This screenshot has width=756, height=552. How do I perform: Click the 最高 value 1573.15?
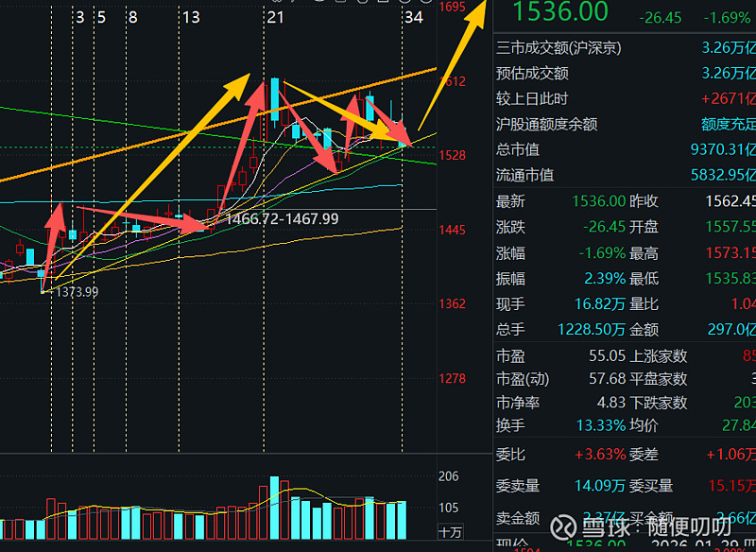click(730, 252)
